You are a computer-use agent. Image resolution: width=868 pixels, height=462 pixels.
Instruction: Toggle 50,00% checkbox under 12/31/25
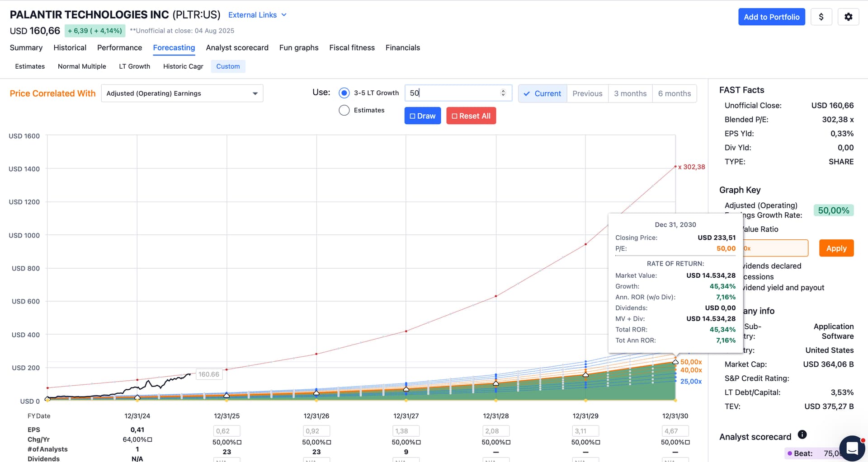pos(239,442)
